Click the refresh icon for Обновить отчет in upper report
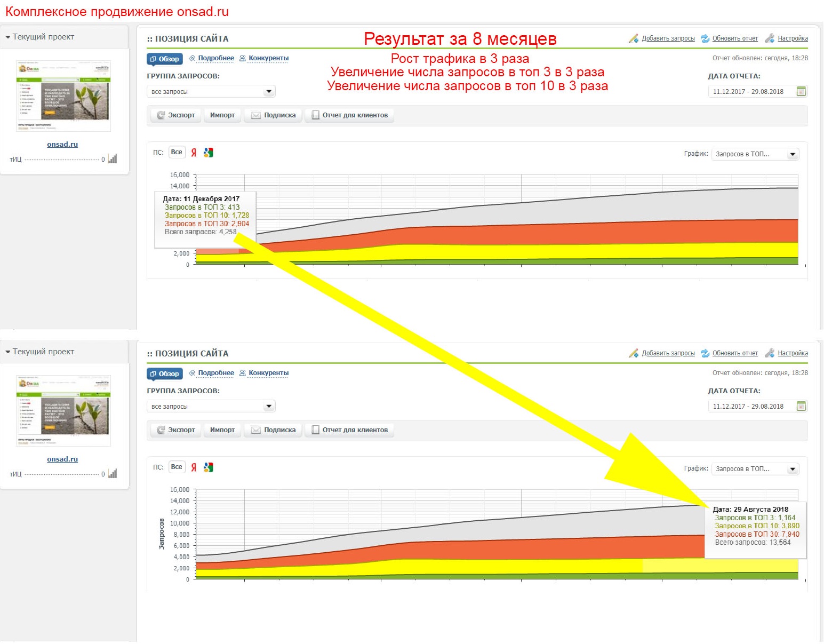824x644 pixels. point(705,38)
